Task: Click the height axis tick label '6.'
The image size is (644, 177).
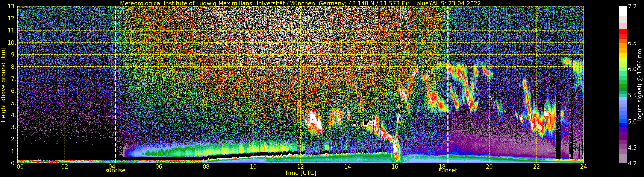Action: (x=13, y=91)
